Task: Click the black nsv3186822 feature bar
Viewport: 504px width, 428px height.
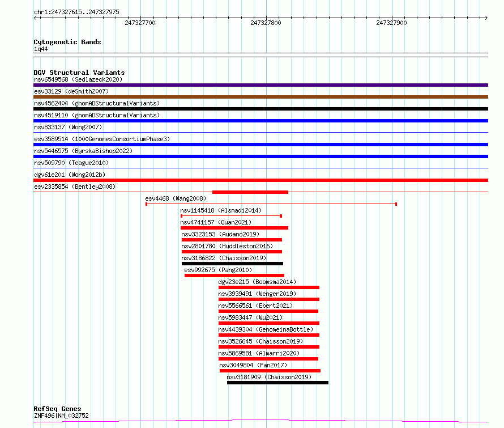Action: (x=232, y=264)
